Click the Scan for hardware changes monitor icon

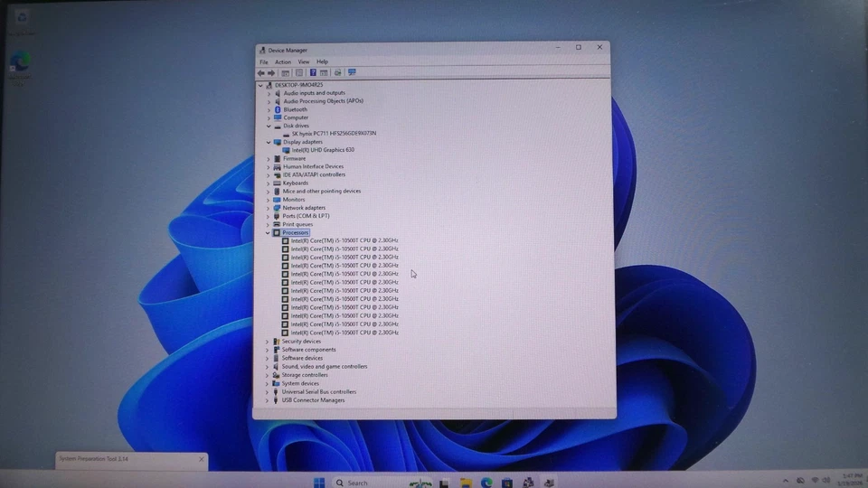point(352,72)
